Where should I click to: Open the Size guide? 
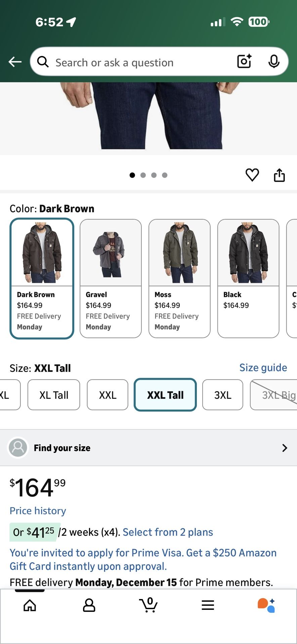(x=263, y=368)
